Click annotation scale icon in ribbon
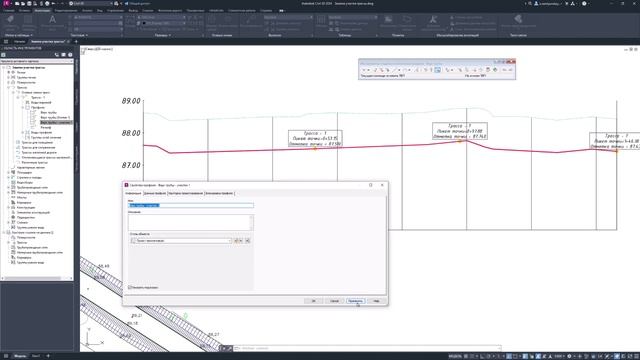Image resolution: width=640 pixels, height=360 pixels. (x=433, y=20)
